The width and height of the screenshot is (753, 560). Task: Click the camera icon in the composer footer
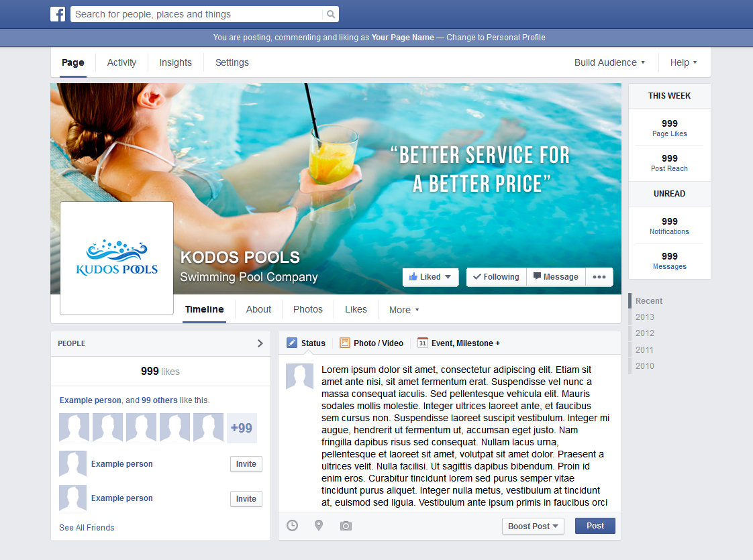[x=346, y=526]
